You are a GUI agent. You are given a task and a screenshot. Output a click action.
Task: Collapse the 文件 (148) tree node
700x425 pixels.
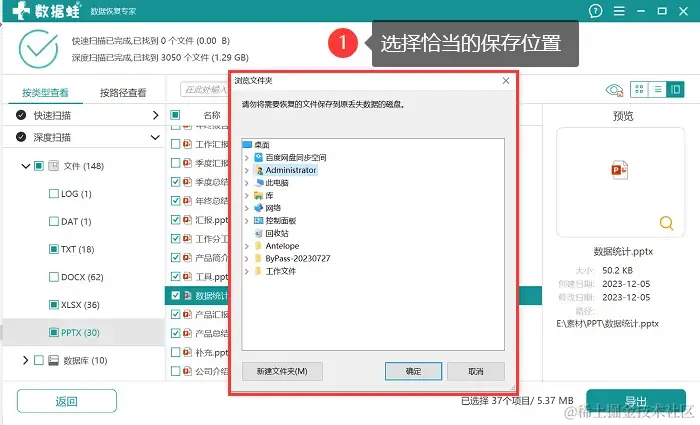tap(25, 166)
